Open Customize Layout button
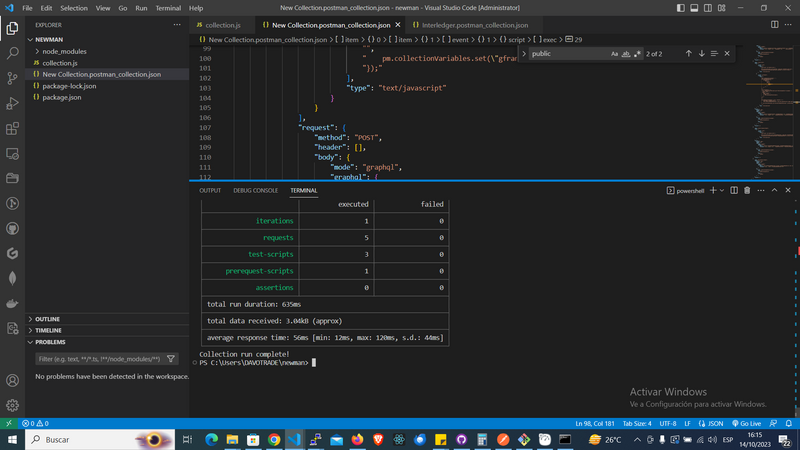Image resolution: width=800 pixels, height=450 pixels. pos(721,8)
